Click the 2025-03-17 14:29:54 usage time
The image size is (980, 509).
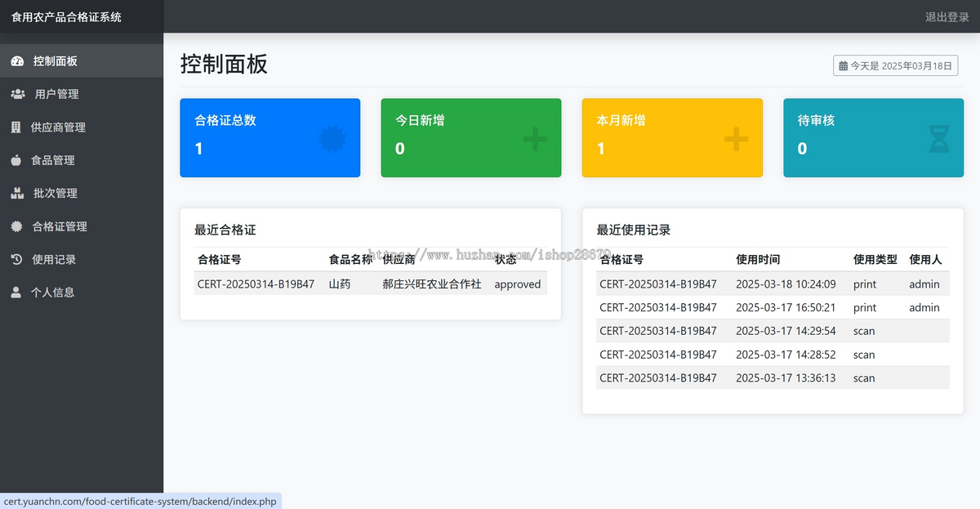coord(786,331)
